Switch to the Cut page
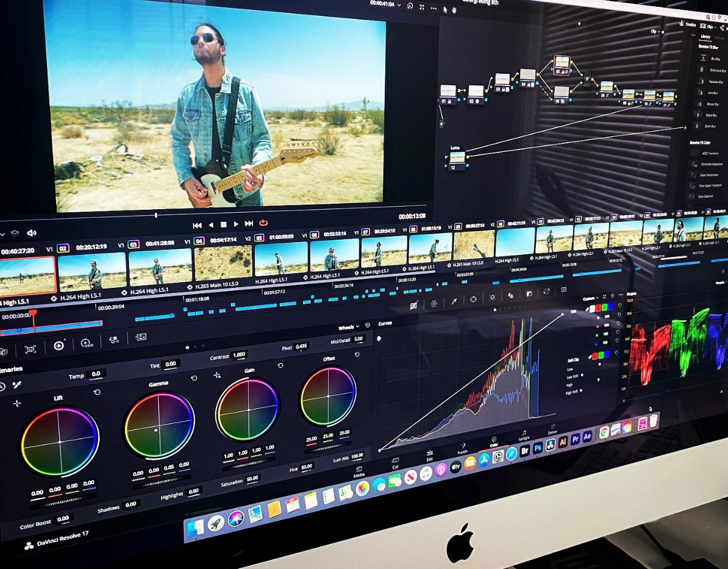 point(395,463)
